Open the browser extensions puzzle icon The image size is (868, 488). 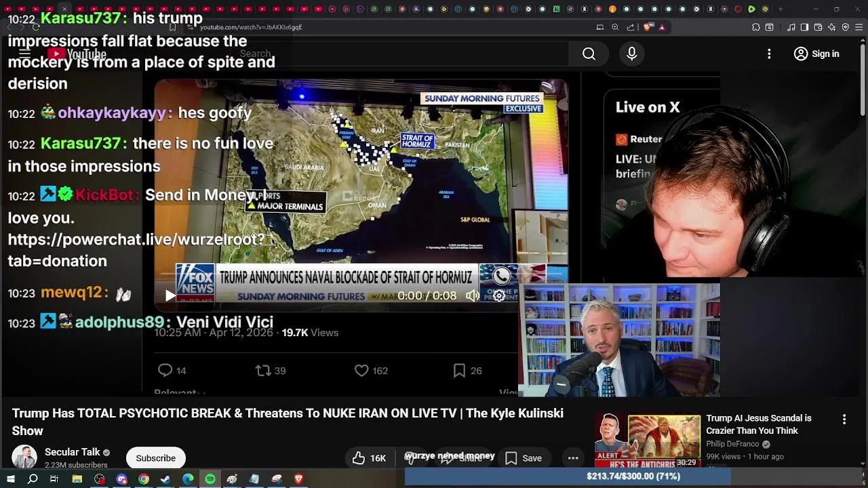pyautogui.click(x=756, y=27)
